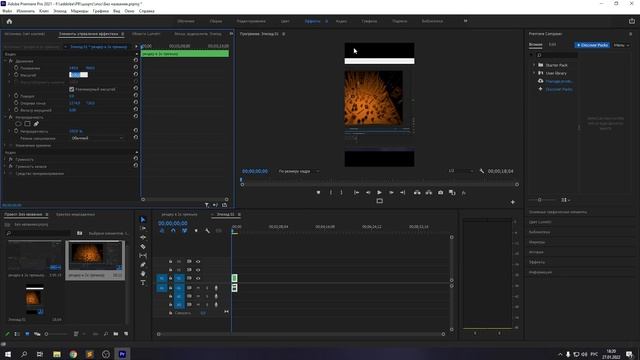Select the Slip tool
The width and height of the screenshot is (640, 360).
pyautogui.click(x=143, y=256)
